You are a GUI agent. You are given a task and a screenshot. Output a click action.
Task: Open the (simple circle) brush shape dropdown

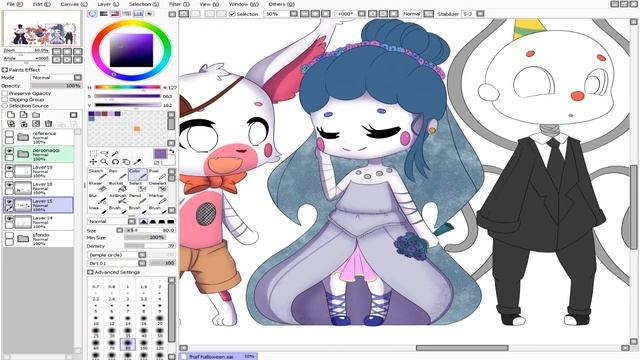tap(117, 255)
